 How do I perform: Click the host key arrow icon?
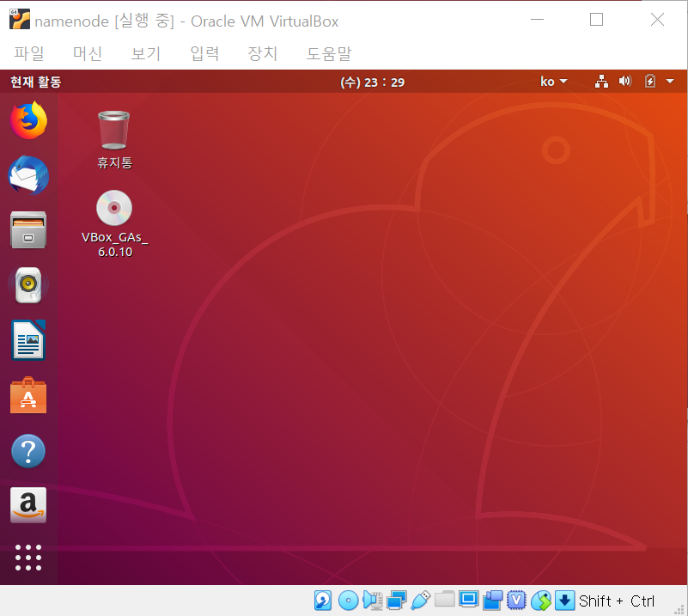pyautogui.click(x=564, y=601)
